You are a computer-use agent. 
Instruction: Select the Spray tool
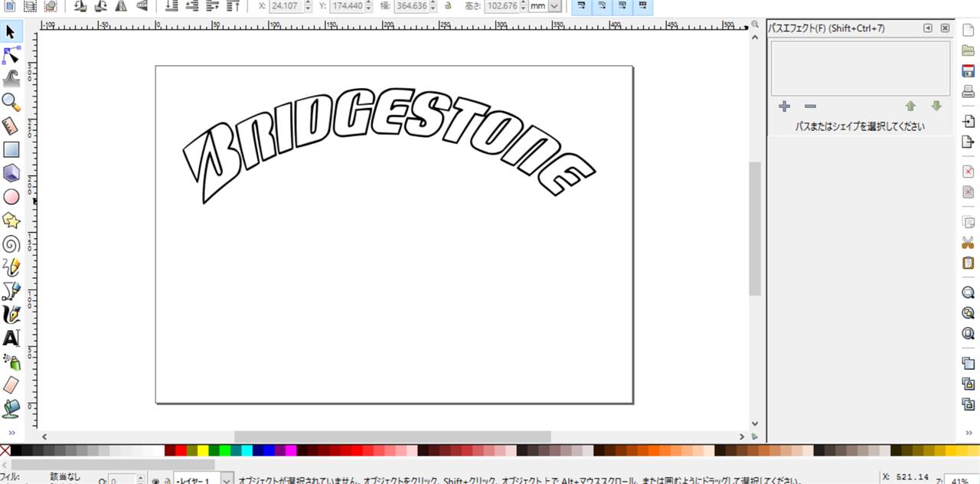pos(11,361)
